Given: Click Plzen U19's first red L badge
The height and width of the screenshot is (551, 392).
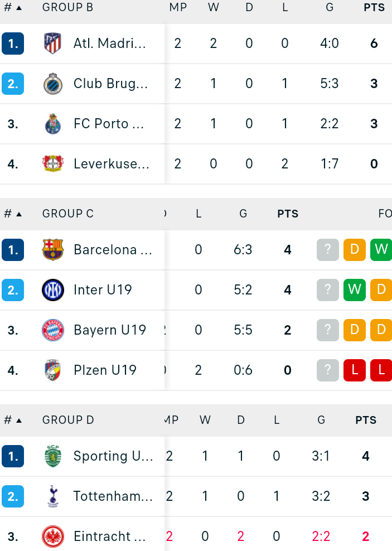Looking at the screenshot, I should (x=355, y=370).
